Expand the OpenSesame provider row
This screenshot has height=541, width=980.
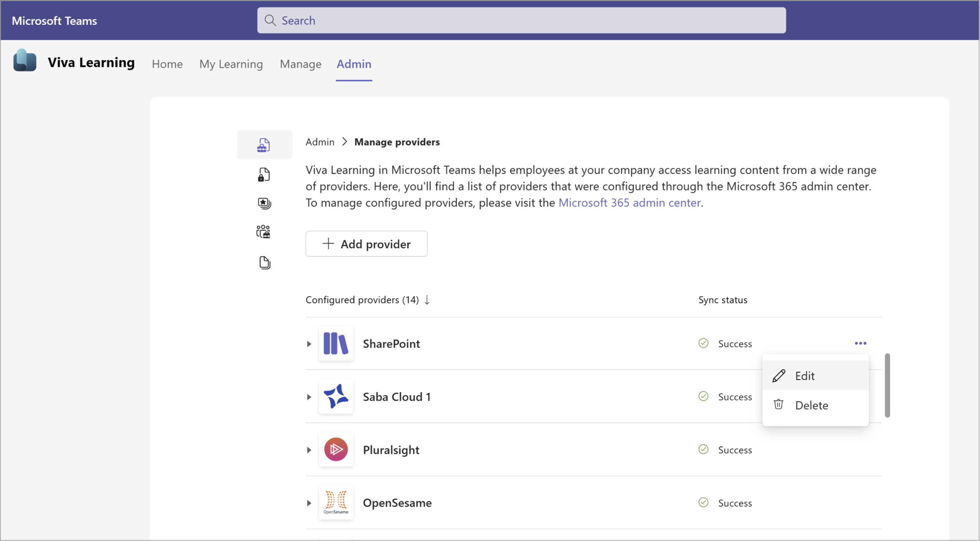pos(309,504)
